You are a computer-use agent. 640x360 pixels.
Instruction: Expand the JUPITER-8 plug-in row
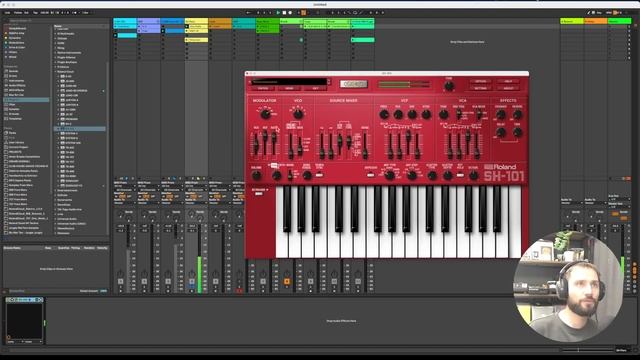[59, 105]
